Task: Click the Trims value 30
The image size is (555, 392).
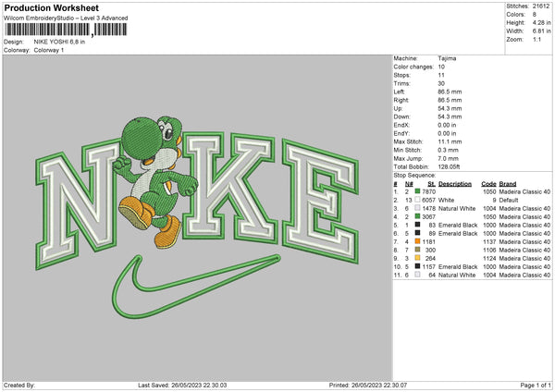Action: click(x=441, y=83)
